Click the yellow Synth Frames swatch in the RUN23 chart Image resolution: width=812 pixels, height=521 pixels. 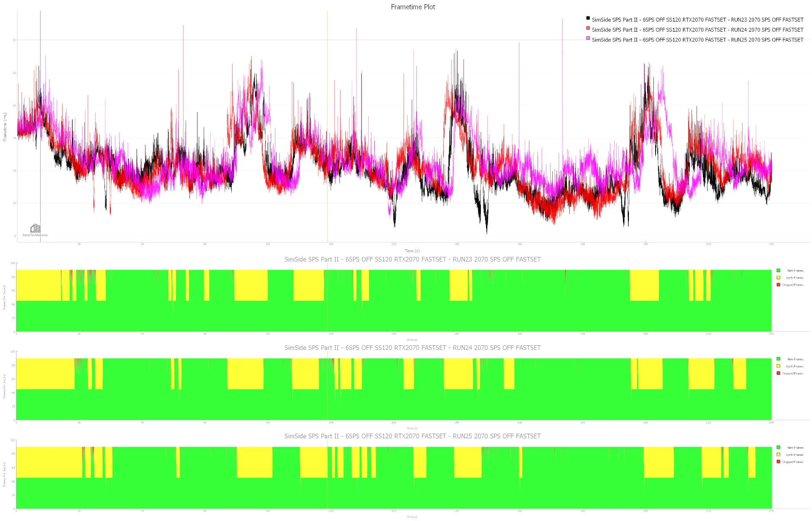pos(778,278)
